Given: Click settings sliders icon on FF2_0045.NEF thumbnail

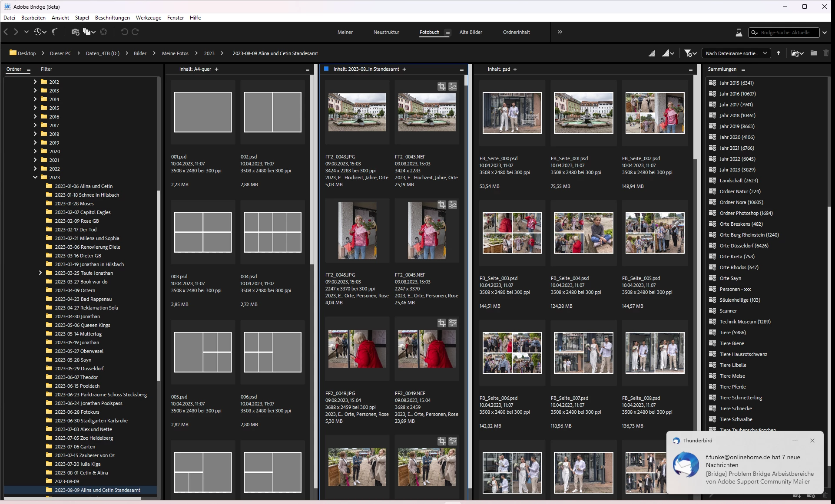Looking at the screenshot, I should pos(453,204).
